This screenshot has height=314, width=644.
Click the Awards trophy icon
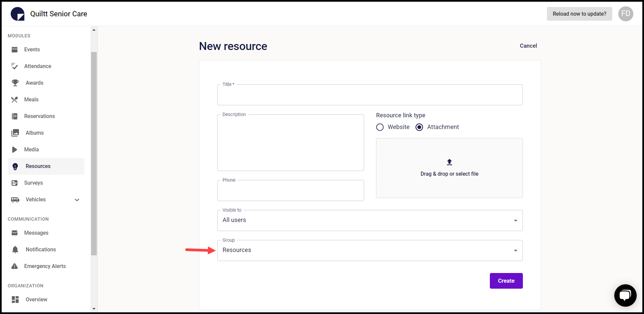[x=15, y=83]
